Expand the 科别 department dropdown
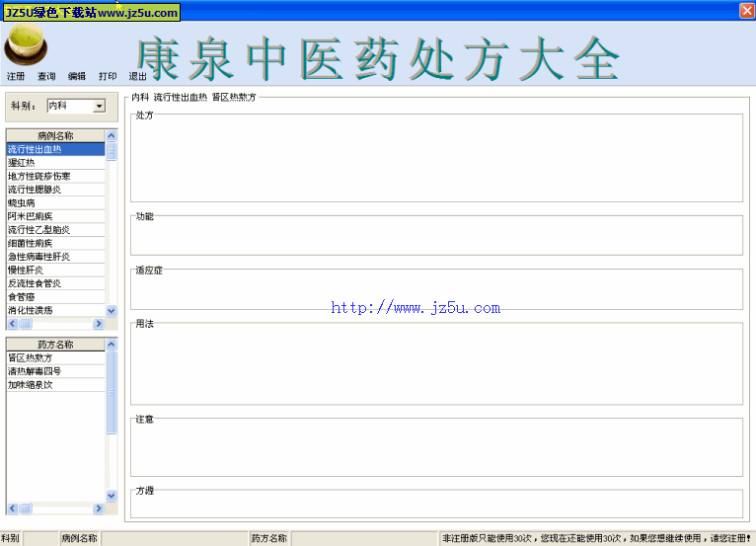The width and height of the screenshot is (756, 546). pos(100,106)
